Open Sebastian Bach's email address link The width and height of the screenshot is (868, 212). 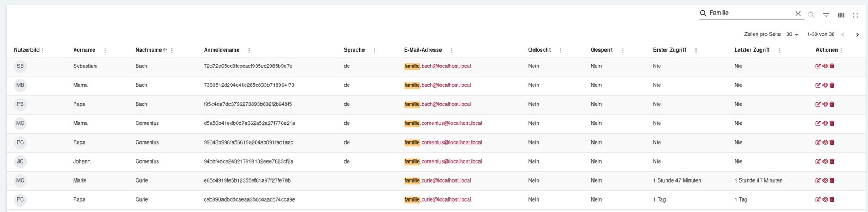click(438, 66)
